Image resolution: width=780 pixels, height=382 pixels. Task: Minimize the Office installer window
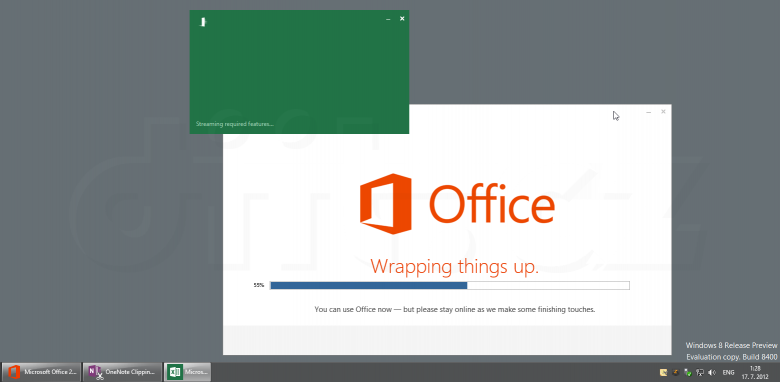pyautogui.click(x=648, y=112)
